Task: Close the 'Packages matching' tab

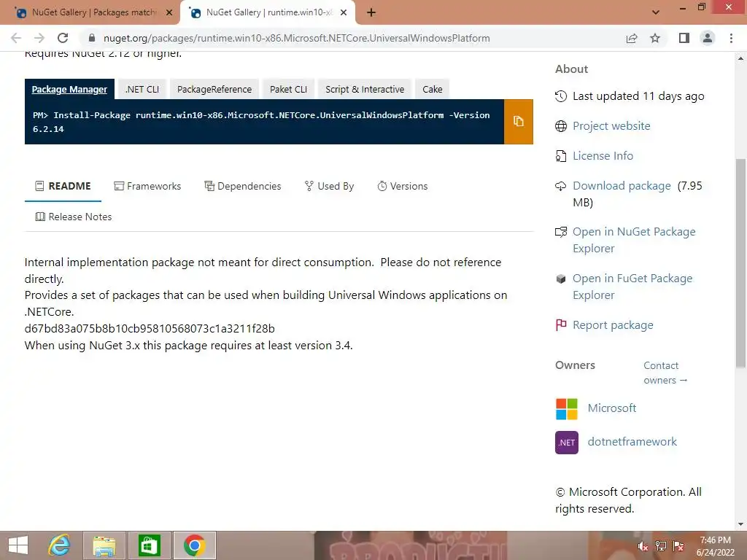Action: 169,13
